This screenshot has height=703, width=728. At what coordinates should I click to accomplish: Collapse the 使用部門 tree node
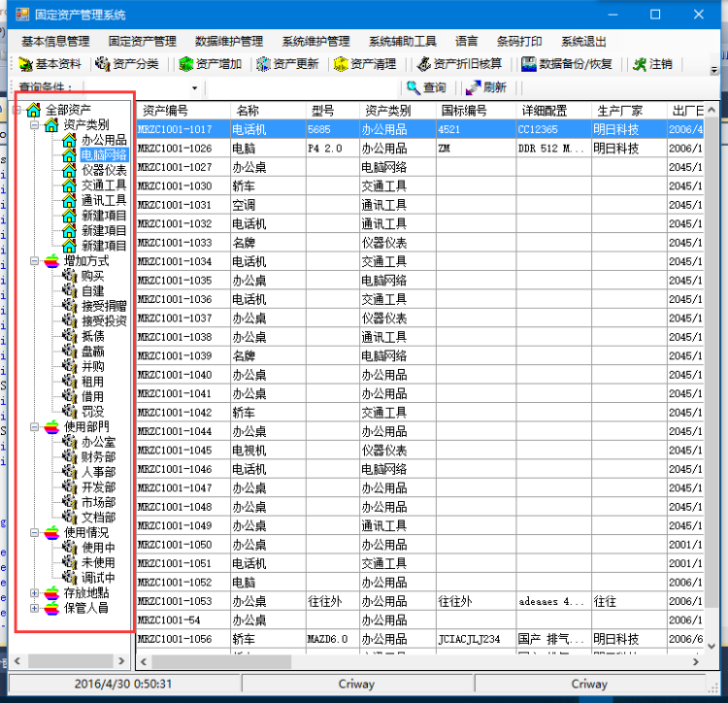click(36, 426)
